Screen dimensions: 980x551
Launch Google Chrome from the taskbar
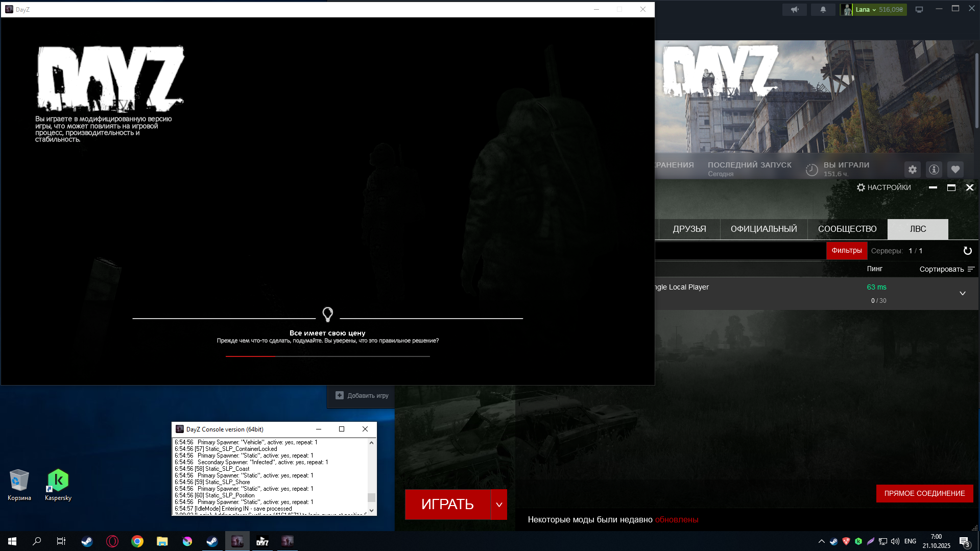pos(137,541)
